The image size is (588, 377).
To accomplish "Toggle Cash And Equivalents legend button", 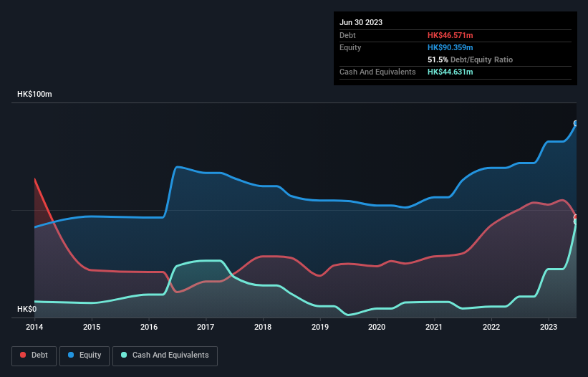I will pos(165,355).
